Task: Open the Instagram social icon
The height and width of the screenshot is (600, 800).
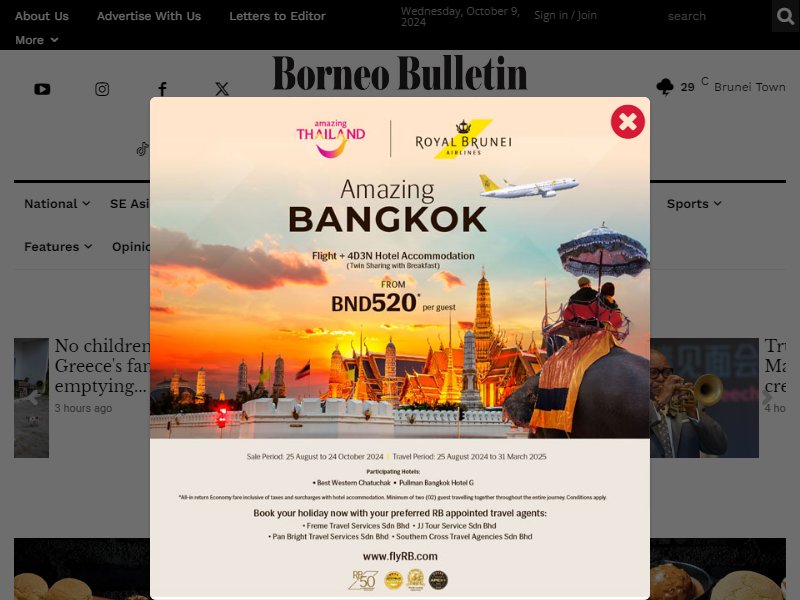Action: click(102, 89)
